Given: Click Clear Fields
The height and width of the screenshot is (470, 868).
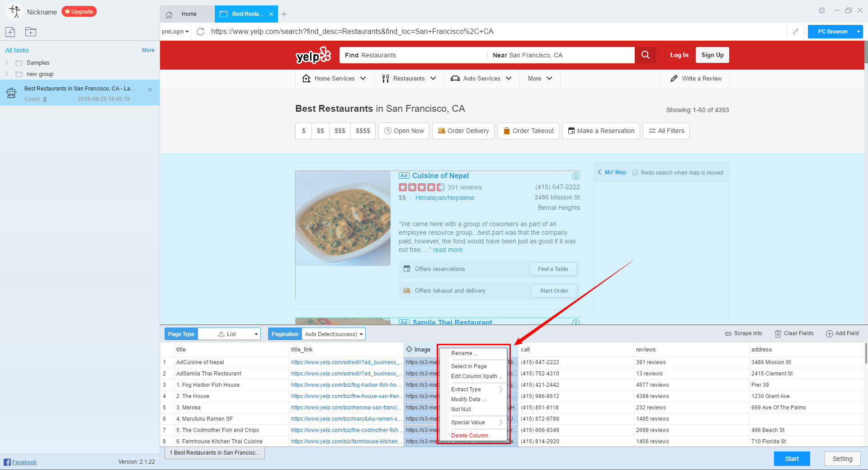Looking at the screenshot, I should pos(794,333).
